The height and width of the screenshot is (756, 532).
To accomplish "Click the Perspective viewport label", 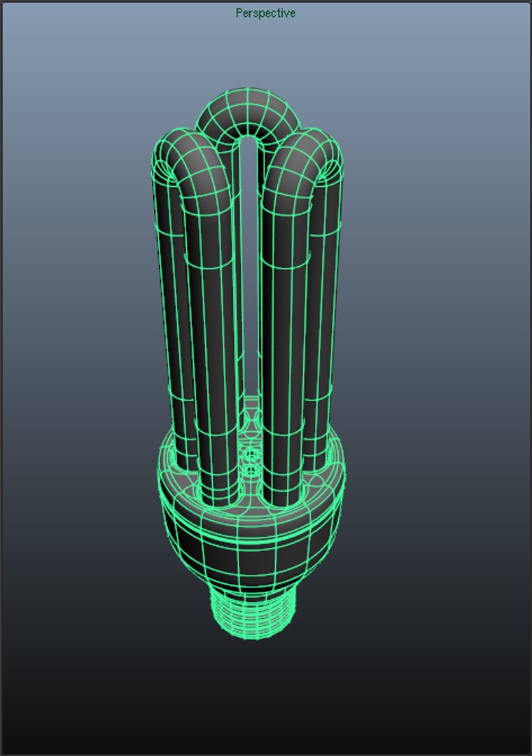I will 265,13.
